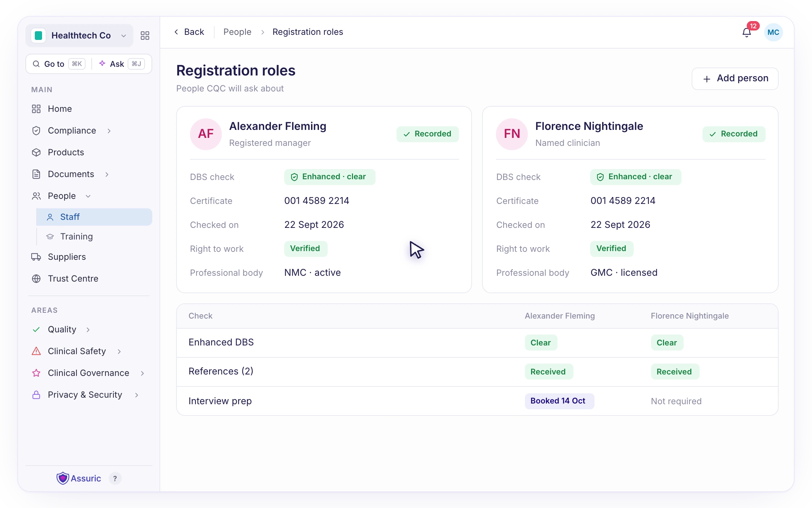
Task: Open the app grid icon beside Healthtech Co
Action: [x=145, y=36]
